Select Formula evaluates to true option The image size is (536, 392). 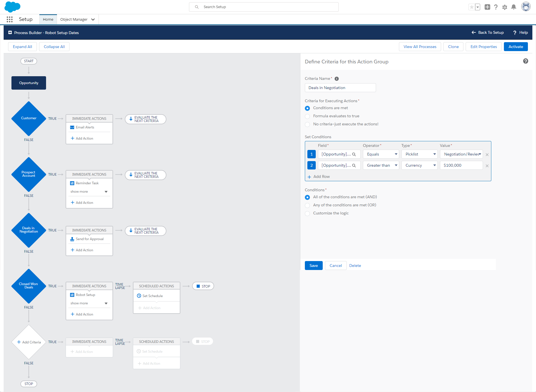click(307, 116)
